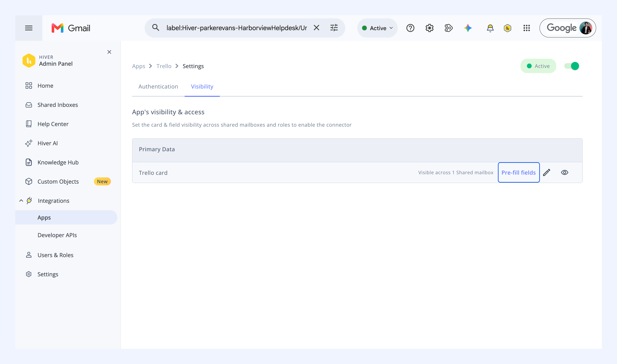Image resolution: width=617 pixels, height=364 pixels.
Task: Click the double-chevron Hiver toolbar icon
Action: [x=448, y=28]
